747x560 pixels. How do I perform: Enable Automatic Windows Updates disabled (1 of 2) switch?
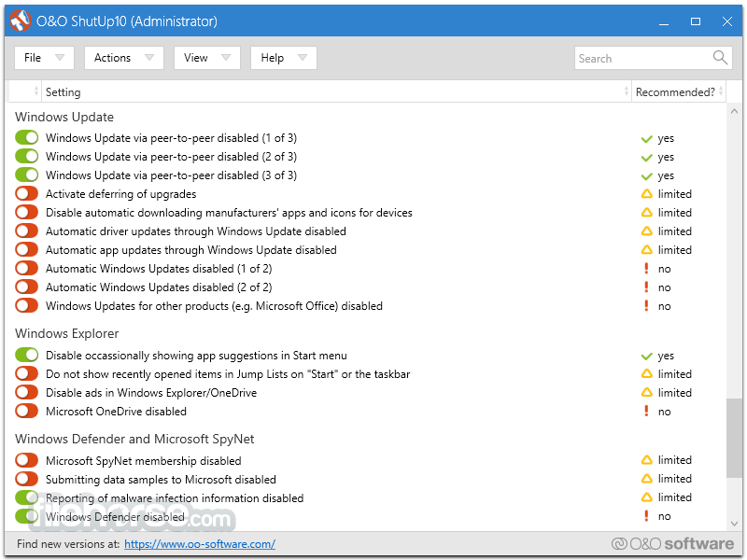point(27,268)
